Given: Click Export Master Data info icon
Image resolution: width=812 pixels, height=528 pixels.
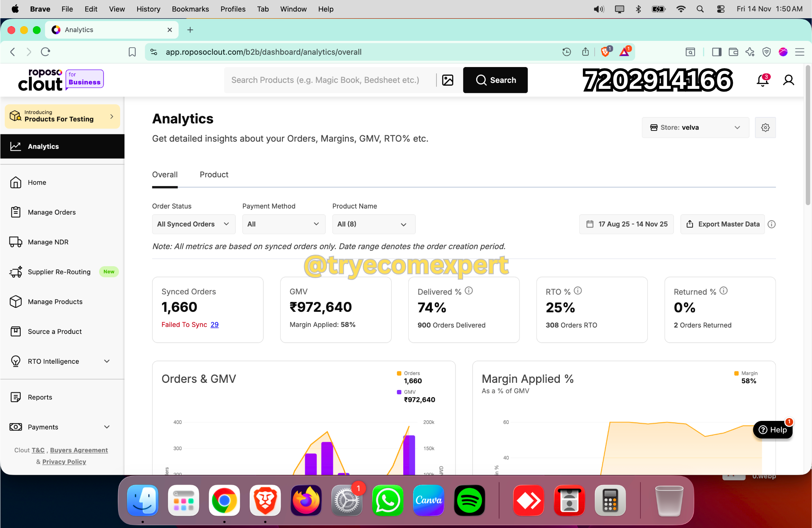Looking at the screenshot, I should (772, 224).
